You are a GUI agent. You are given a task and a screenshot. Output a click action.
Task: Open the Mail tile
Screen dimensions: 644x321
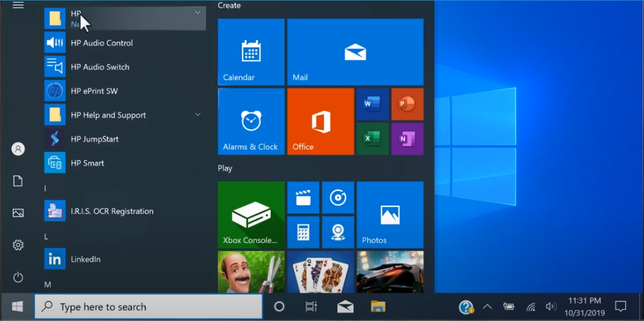tap(355, 52)
